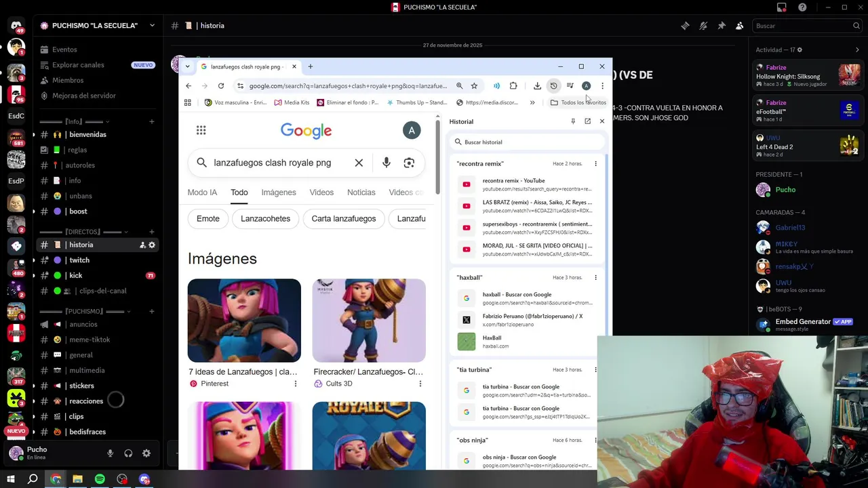Screen dimensions: 868x488
Task: Show more bookmarks with the chevron
Action: (532, 102)
